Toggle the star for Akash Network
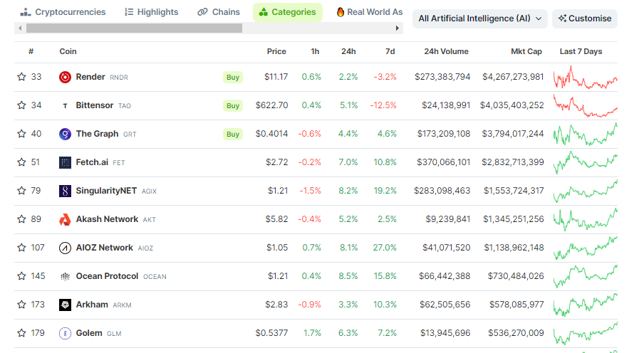 (22, 218)
